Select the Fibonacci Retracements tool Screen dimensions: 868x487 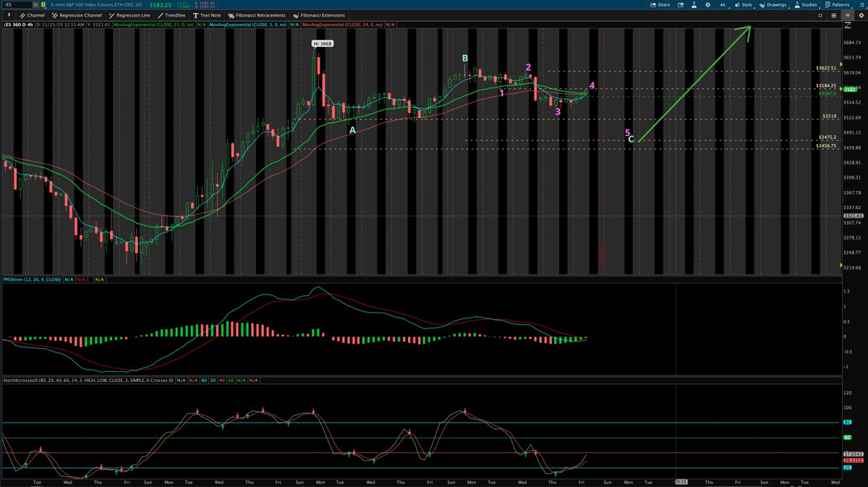tap(257, 14)
